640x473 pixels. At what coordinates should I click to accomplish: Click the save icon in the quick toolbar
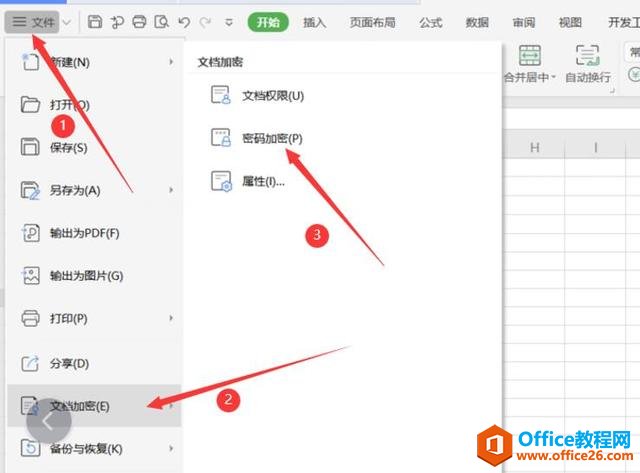tap(95, 22)
